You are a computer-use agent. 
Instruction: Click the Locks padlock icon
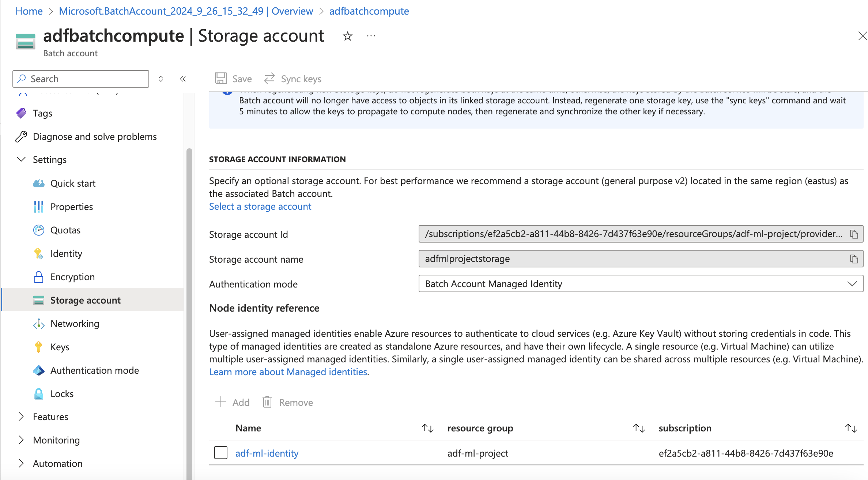point(39,394)
